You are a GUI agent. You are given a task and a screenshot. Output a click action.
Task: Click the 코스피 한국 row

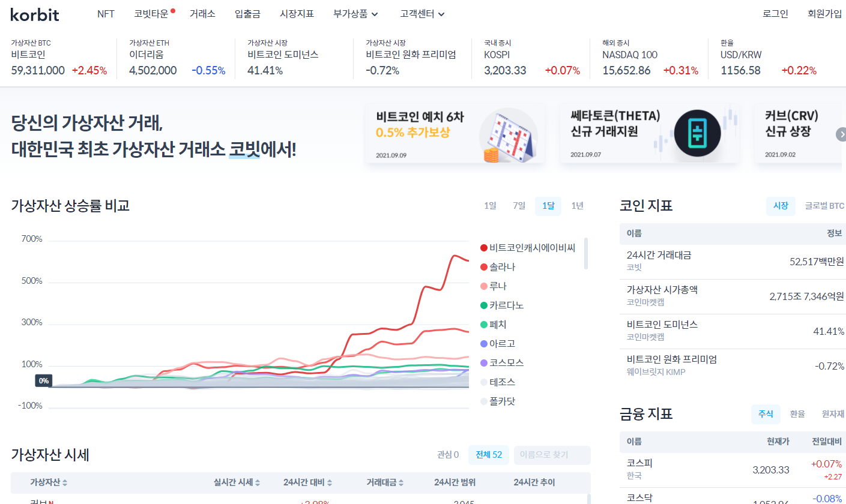733,470
